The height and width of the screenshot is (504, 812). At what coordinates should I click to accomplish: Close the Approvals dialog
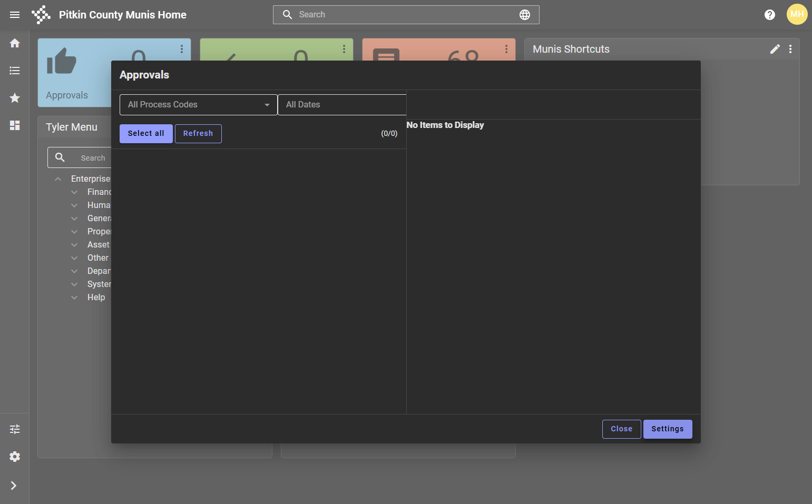[622, 429]
